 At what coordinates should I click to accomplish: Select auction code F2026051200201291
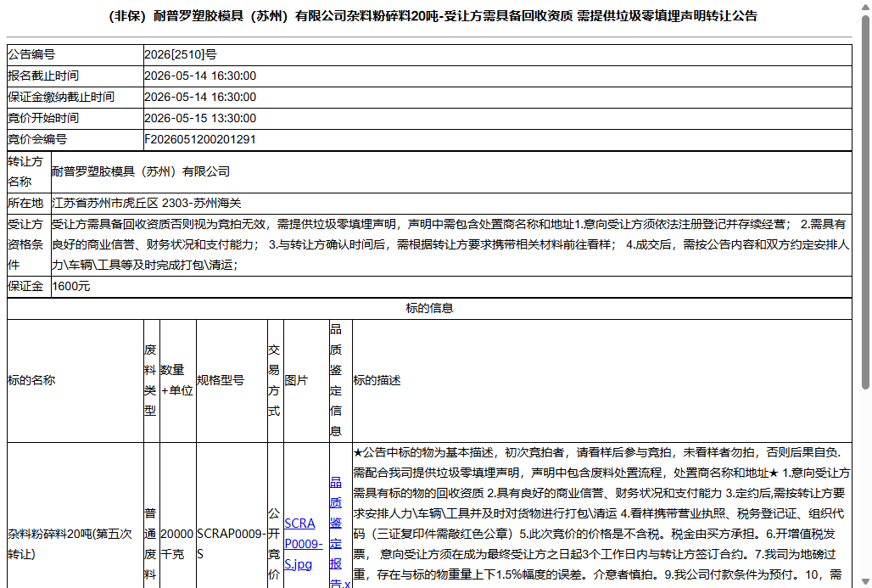click(199, 139)
